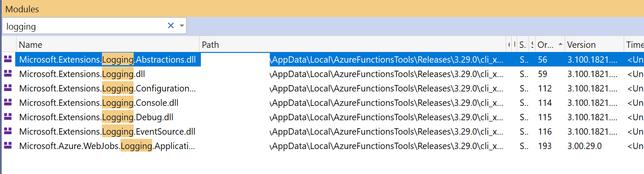
Task: Click the module icon for WebJobs.Logging row
Action: [8, 146]
